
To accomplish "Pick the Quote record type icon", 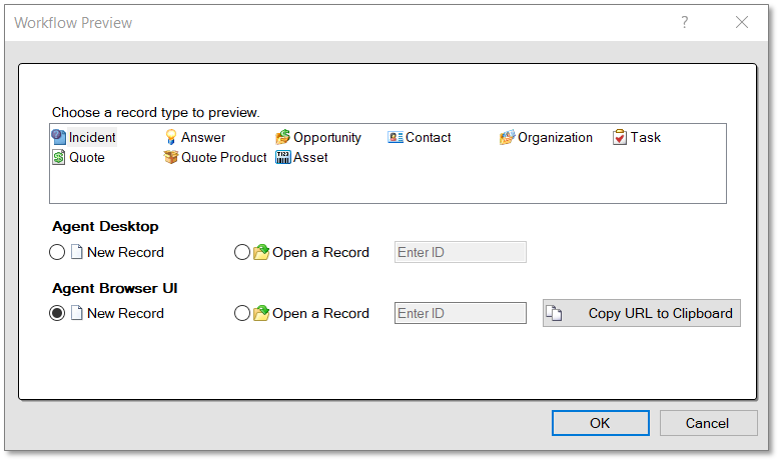I will point(59,158).
